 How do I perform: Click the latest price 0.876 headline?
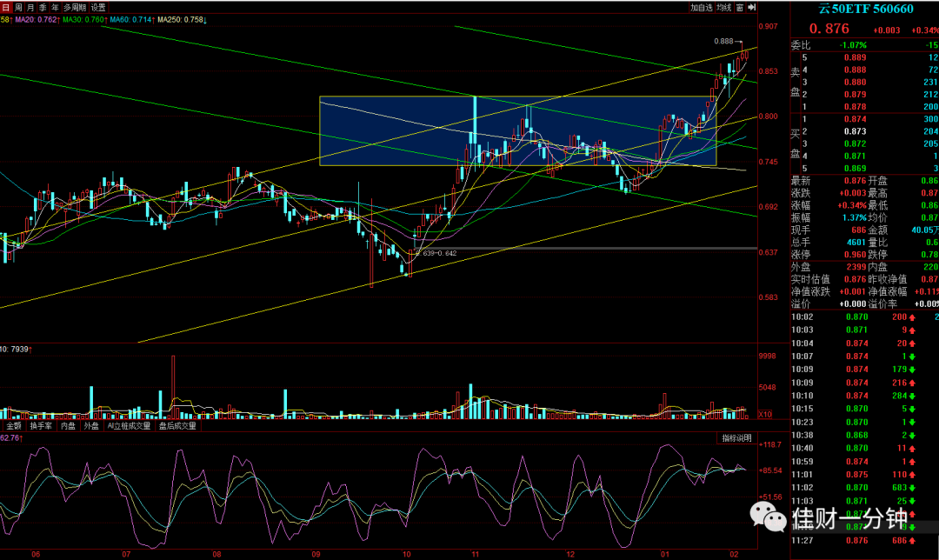(x=829, y=29)
